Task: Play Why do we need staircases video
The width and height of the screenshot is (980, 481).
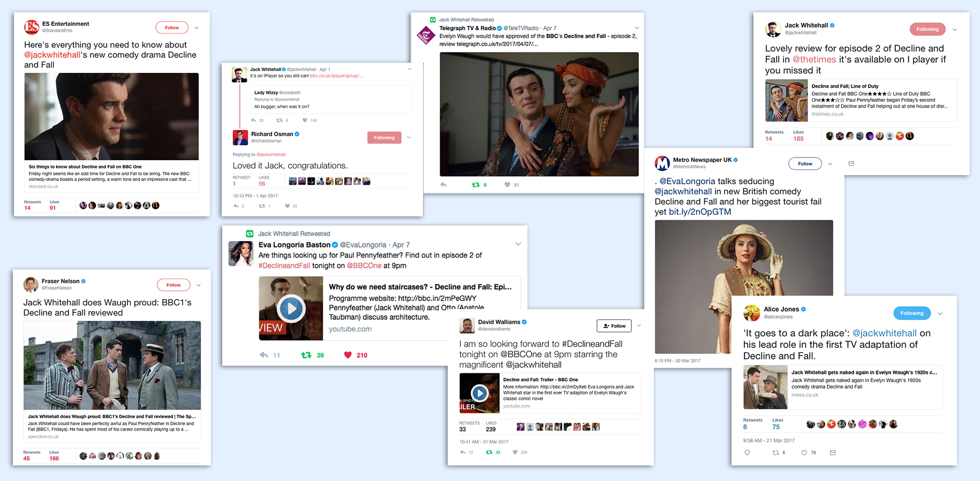Action: click(x=291, y=309)
